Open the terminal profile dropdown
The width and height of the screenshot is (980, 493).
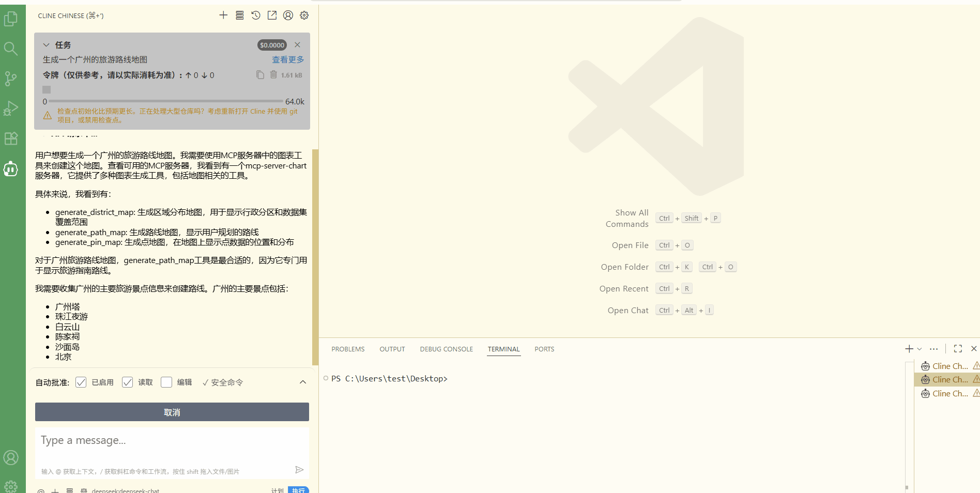tap(918, 349)
